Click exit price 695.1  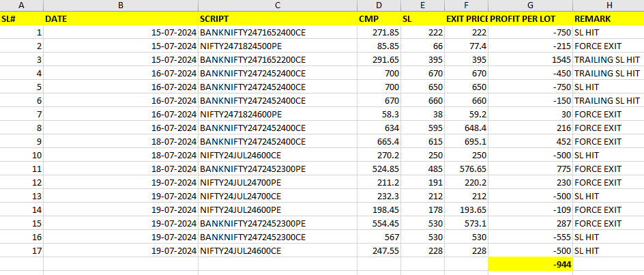click(466, 141)
